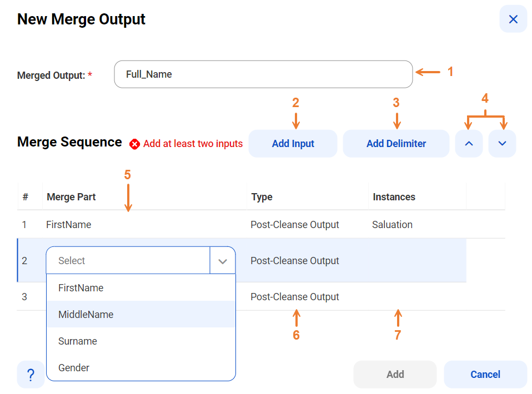Screen dimensions: 532x394
Task: Click the Select placeholder in row 2
Action: point(72,261)
